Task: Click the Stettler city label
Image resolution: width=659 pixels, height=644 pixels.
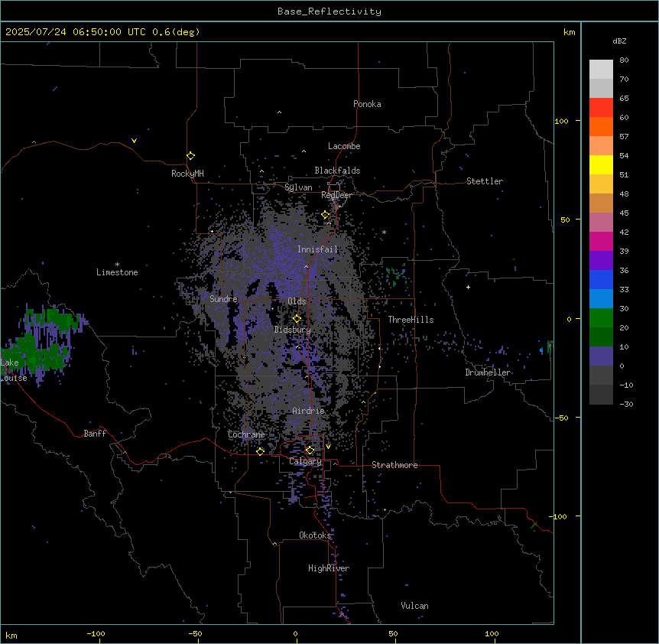Action: pos(485,181)
